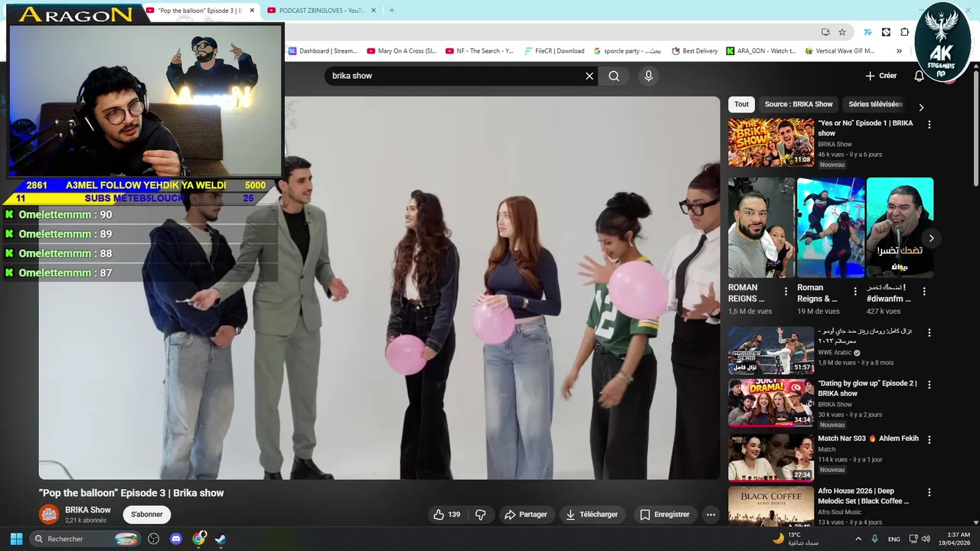Open Vertical Wave GIF bookmark

pyautogui.click(x=840, y=51)
